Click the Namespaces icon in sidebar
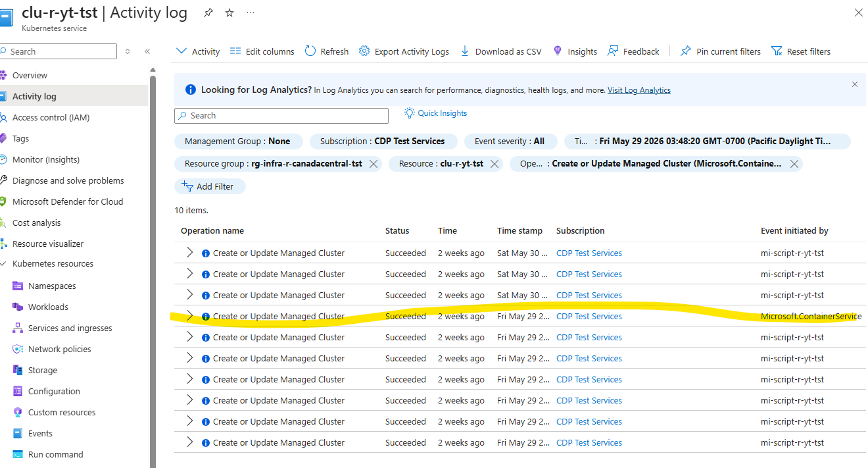Viewport: 868px width, 468px height. [18, 286]
